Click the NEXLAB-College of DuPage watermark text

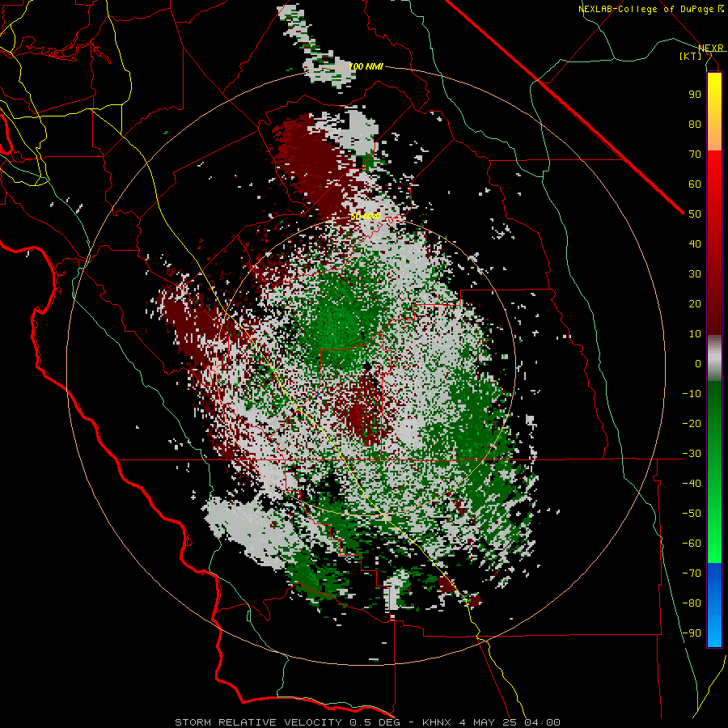tap(650, 9)
